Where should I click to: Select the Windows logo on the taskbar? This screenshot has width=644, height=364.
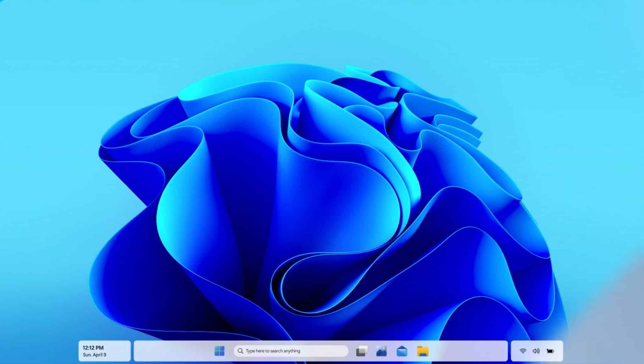(220, 351)
